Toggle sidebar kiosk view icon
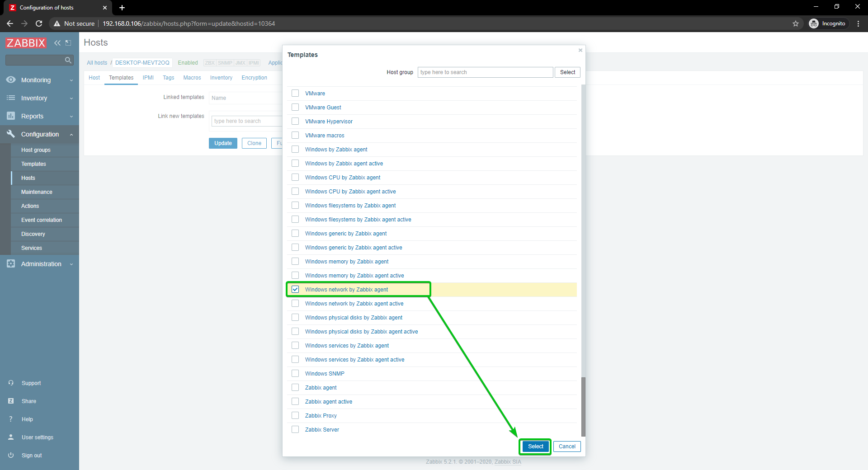Image resolution: width=868 pixels, height=470 pixels. point(68,43)
